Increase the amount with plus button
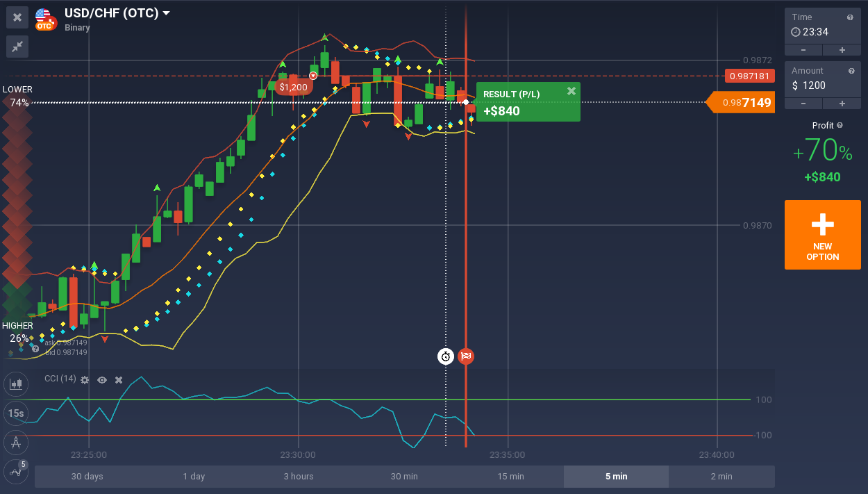Viewport: 868px width, 494px height. [x=842, y=104]
